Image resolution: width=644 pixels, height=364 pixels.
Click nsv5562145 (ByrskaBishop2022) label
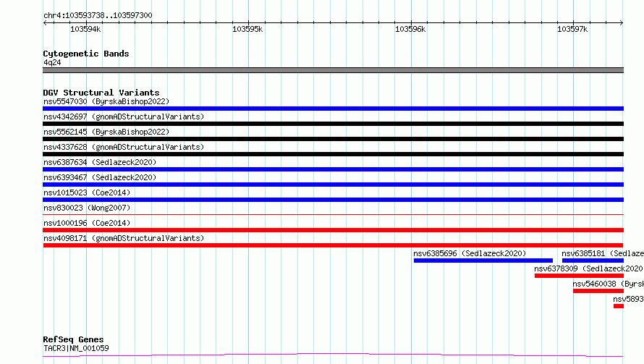tap(106, 132)
